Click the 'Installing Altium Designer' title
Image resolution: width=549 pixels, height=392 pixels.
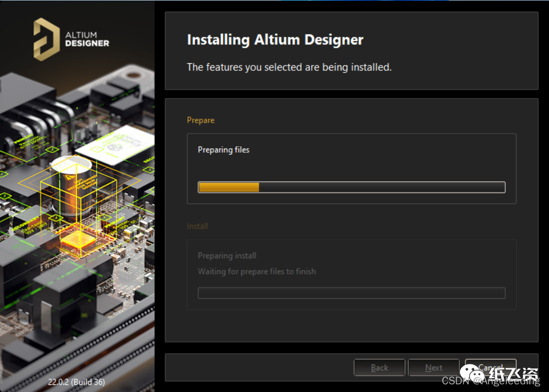tap(275, 40)
